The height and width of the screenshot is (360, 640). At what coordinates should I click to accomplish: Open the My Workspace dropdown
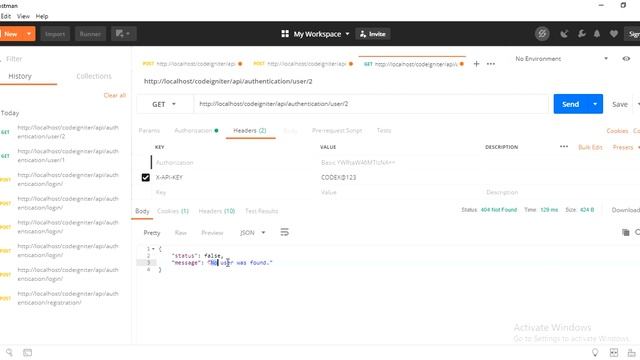tap(322, 34)
